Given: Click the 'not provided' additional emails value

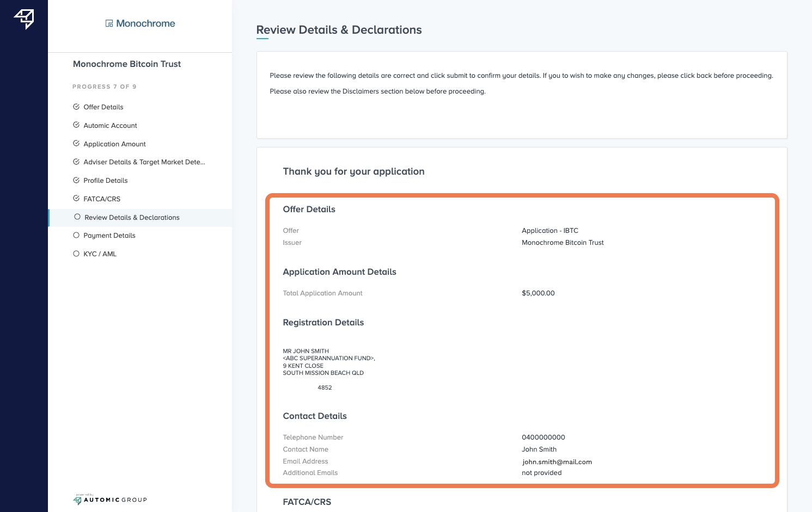Looking at the screenshot, I should point(542,473).
